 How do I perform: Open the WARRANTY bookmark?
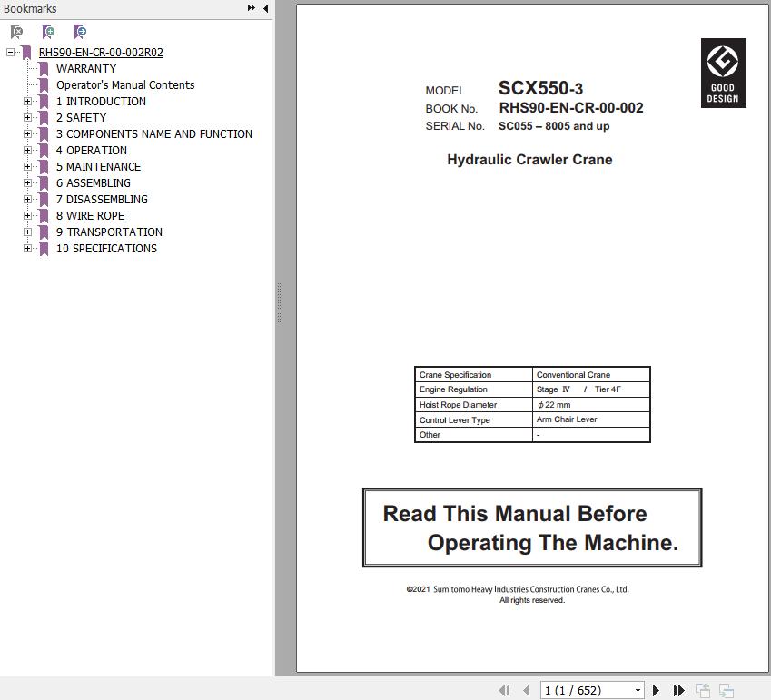coord(86,68)
